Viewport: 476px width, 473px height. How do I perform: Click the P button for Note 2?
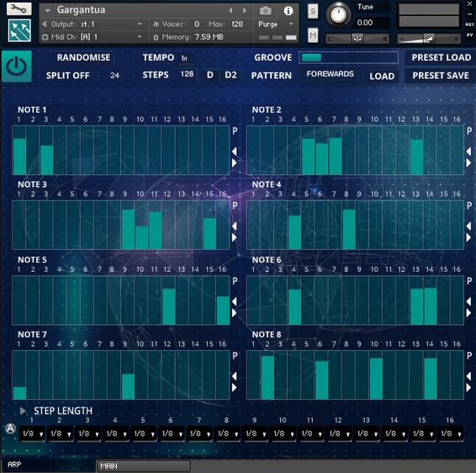(x=469, y=131)
